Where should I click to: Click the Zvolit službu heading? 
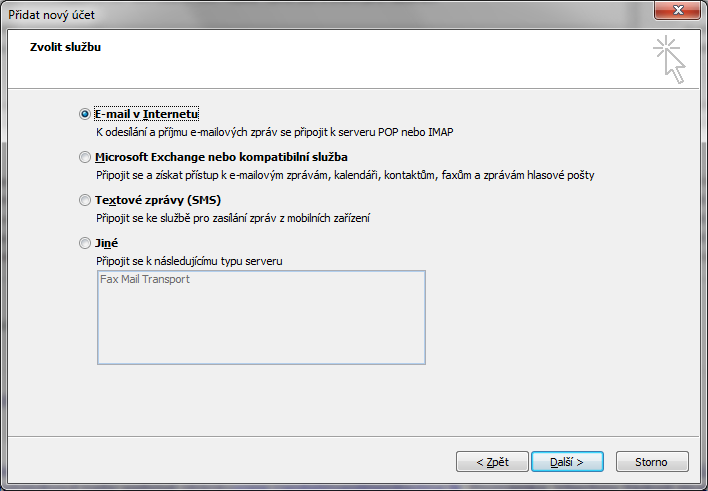pos(65,47)
